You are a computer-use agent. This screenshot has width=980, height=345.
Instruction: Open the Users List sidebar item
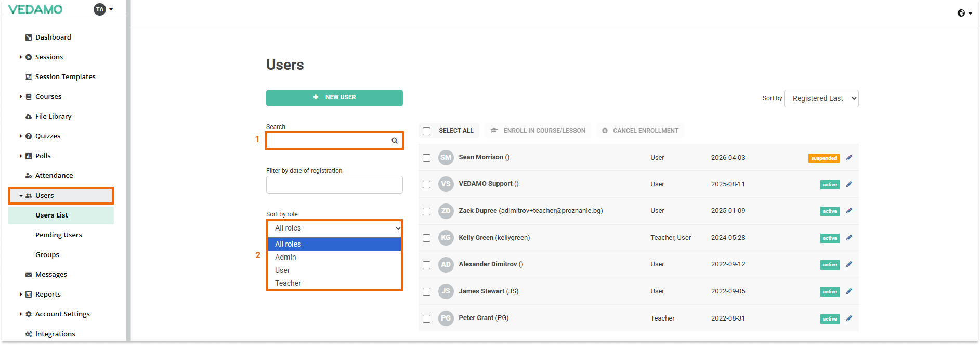(61, 215)
